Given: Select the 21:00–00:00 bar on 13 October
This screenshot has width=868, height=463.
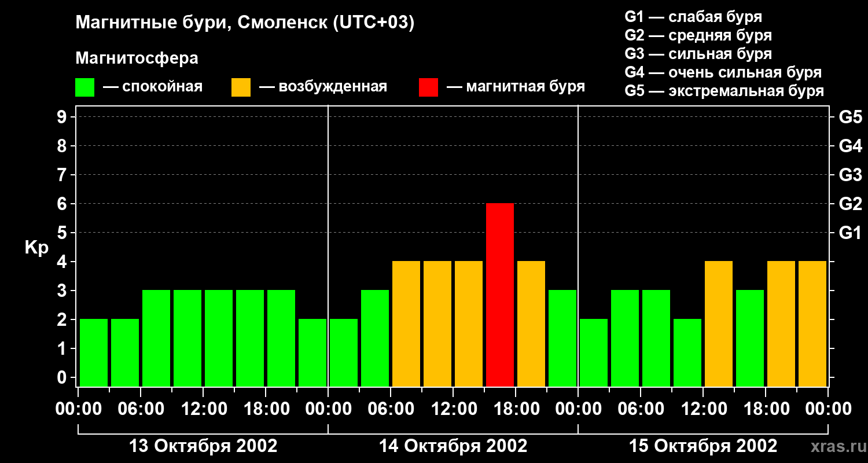Looking at the screenshot, I should pyautogui.click(x=312, y=352).
